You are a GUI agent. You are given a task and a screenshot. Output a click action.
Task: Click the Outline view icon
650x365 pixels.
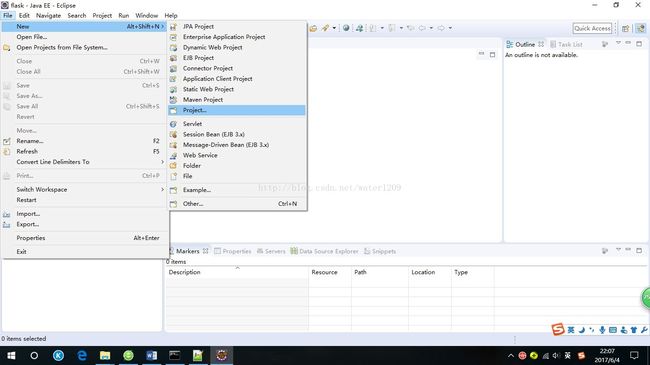coord(509,44)
